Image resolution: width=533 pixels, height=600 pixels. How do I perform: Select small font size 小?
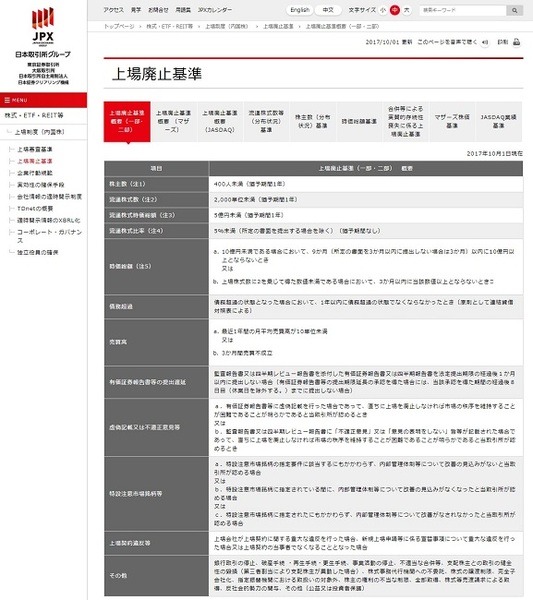tap(383, 10)
